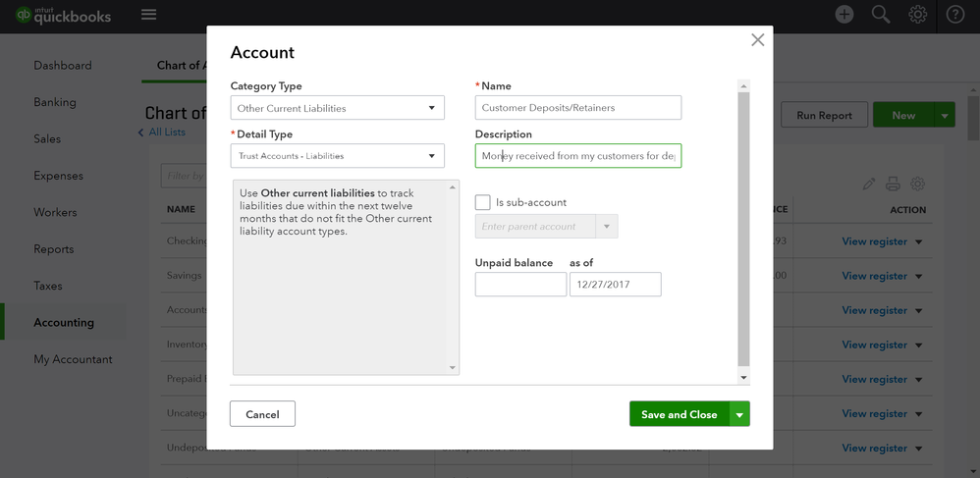Close the Account dialog with X
This screenshot has width=980, height=478.
(x=757, y=40)
